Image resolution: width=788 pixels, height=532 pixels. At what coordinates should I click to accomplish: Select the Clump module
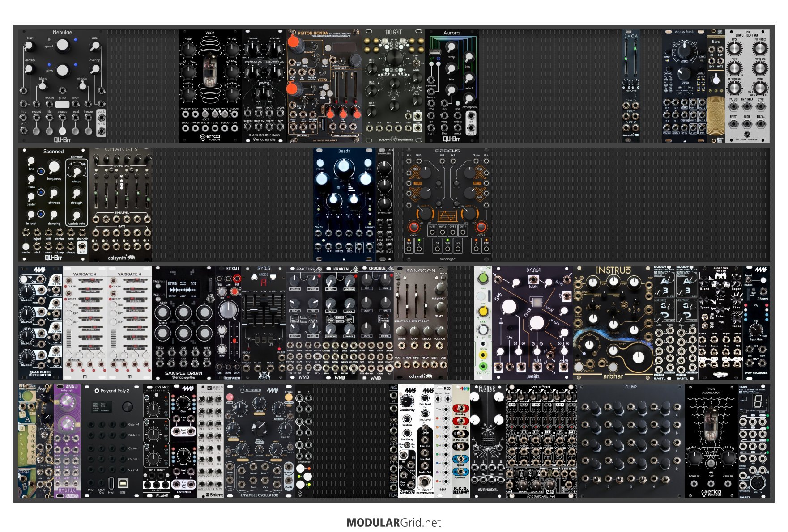[x=631, y=441]
